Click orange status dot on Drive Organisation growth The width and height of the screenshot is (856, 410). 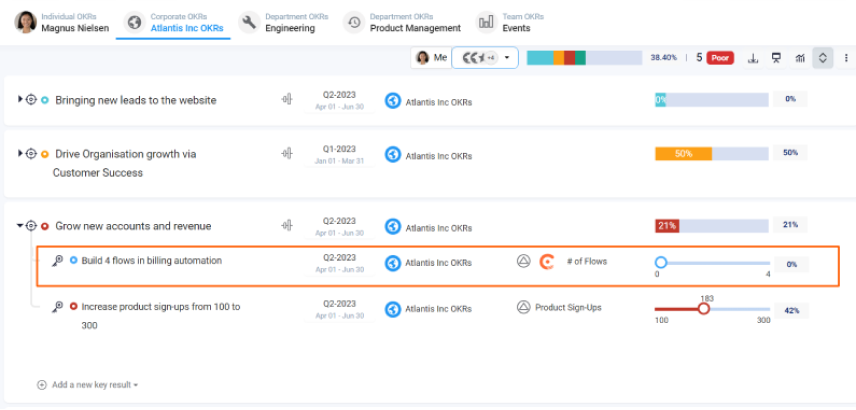point(45,155)
